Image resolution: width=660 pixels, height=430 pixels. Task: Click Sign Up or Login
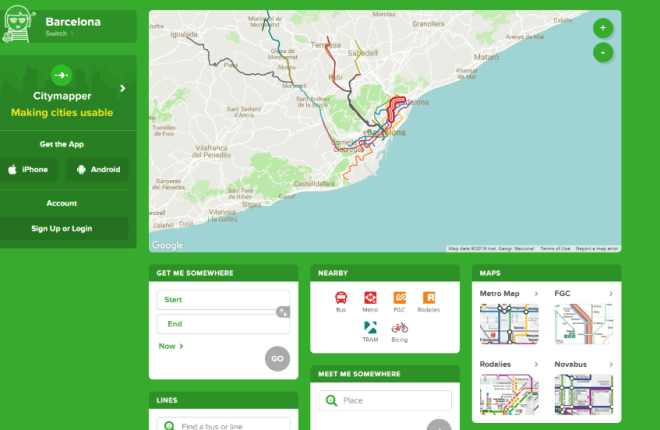tap(62, 228)
